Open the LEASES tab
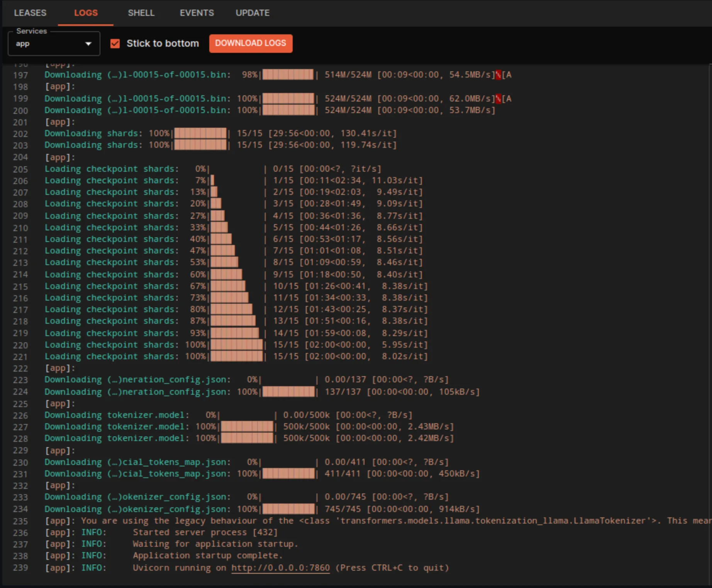The height and width of the screenshot is (588, 712). [x=30, y=13]
